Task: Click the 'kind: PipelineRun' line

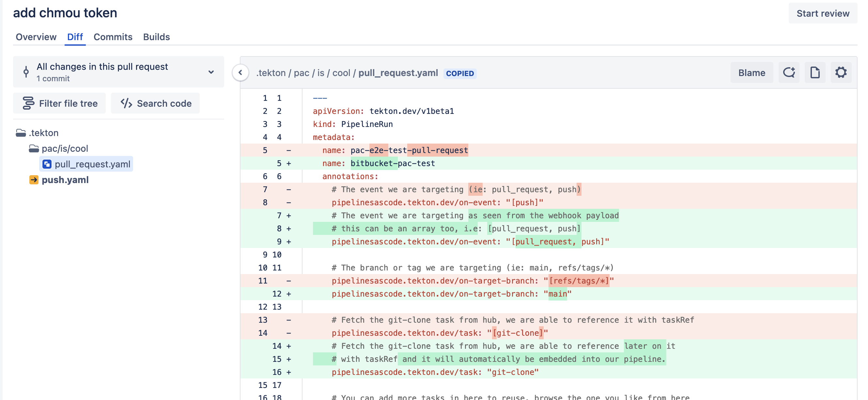Action: pyautogui.click(x=549, y=124)
